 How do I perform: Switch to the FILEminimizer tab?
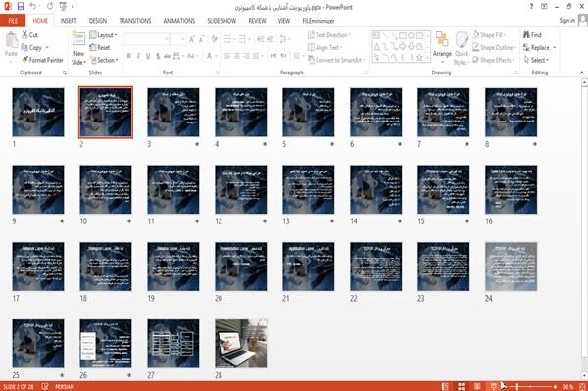coord(318,21)
